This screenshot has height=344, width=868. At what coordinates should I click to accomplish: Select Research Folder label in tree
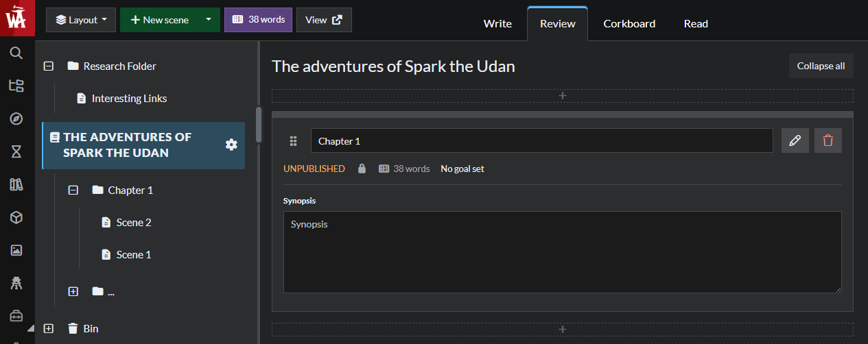pyautogui.click(x=120, y=66)
